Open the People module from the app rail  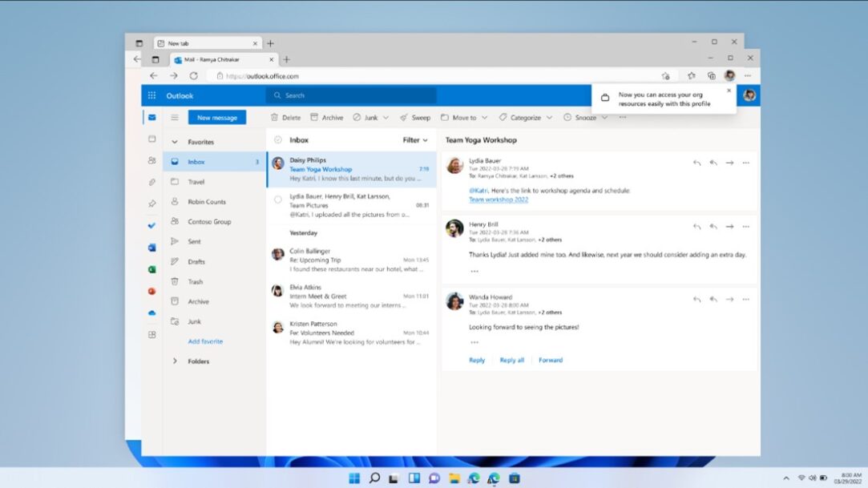point(151,160)
